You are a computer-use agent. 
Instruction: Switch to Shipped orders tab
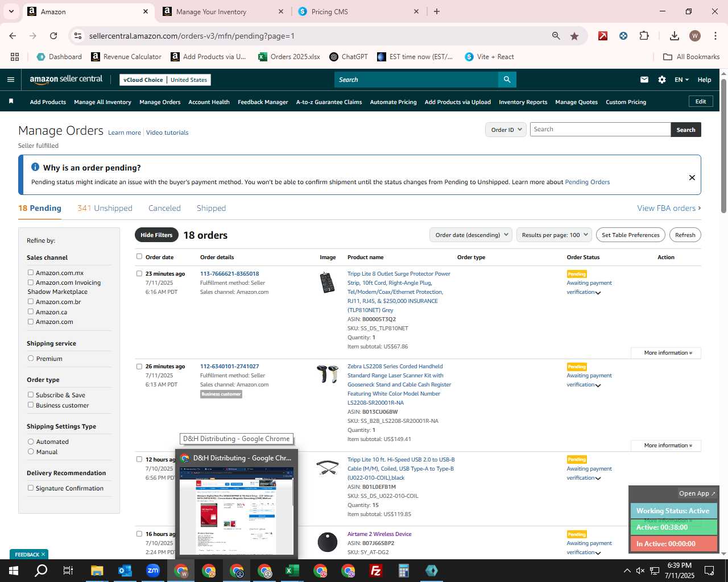211,208
